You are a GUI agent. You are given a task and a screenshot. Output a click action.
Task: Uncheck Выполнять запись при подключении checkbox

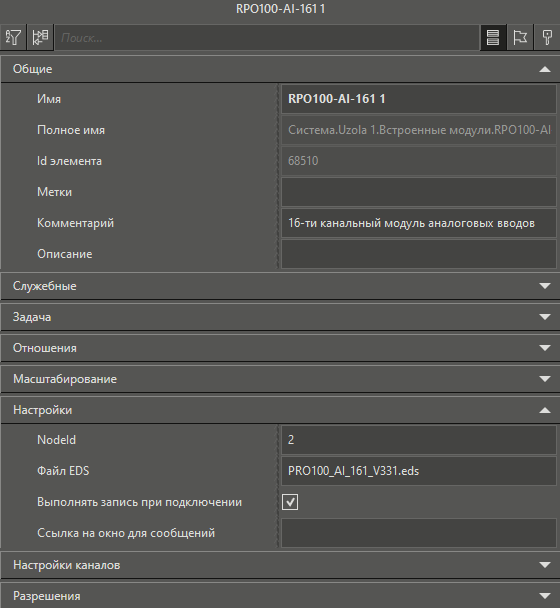pyautogui.click(x=290, y=502)
